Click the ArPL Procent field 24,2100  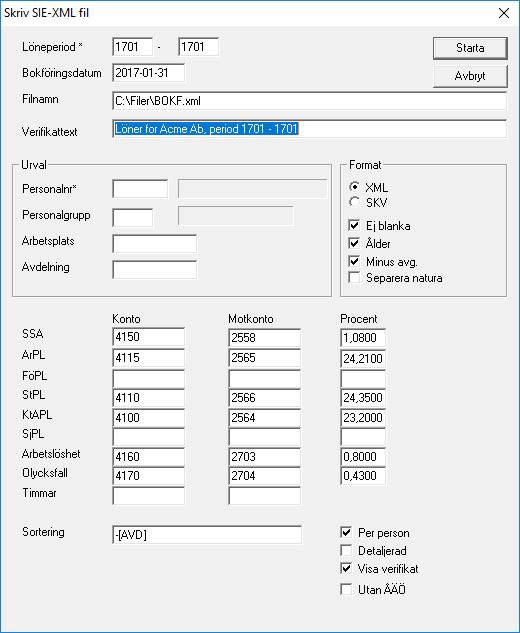(363, 358)
